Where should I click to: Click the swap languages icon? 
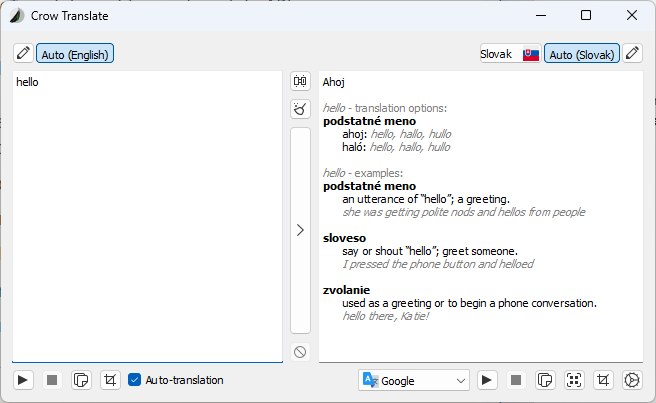300,81
